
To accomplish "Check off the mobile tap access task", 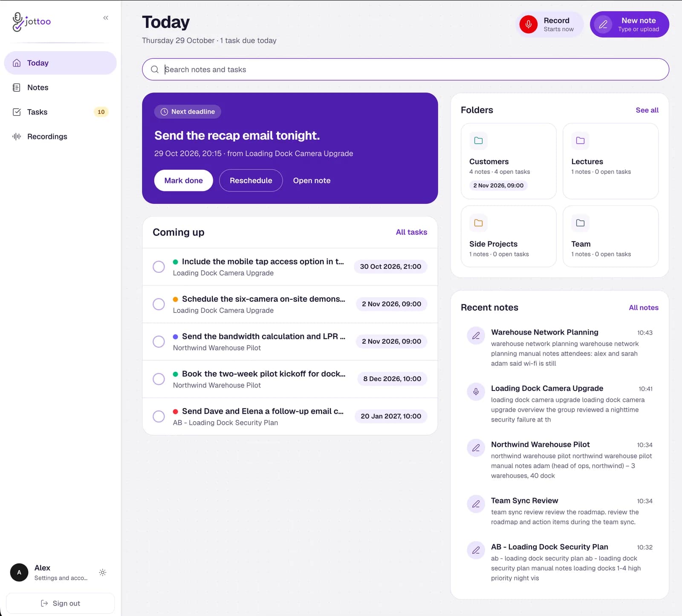I will [159, 267].
